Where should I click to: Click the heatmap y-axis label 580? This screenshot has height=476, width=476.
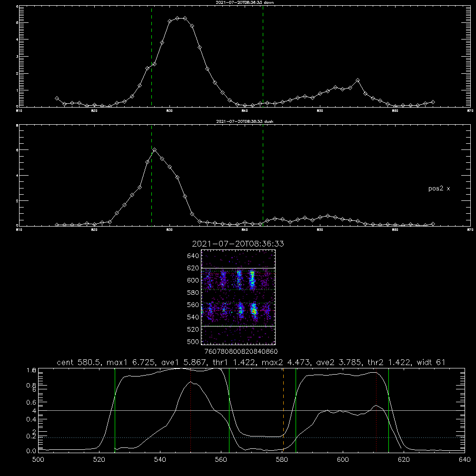click(193, 293)
